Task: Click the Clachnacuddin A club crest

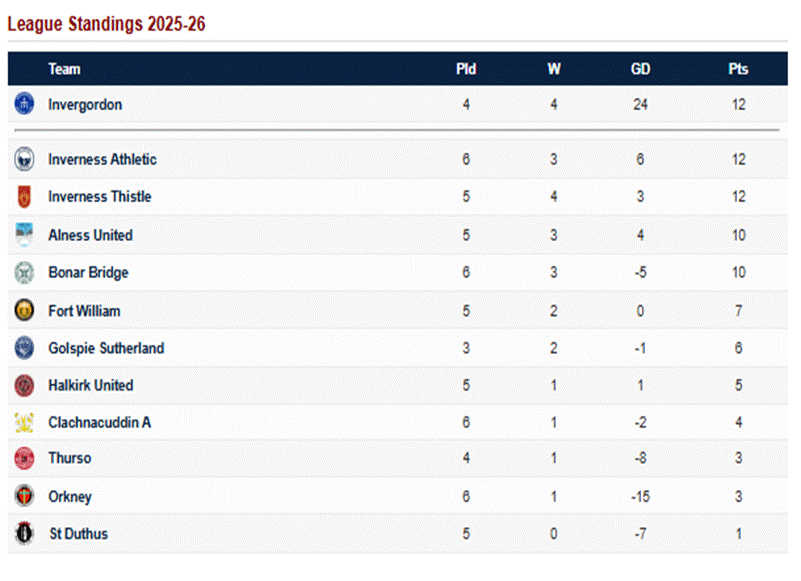Action: (24, 422)
